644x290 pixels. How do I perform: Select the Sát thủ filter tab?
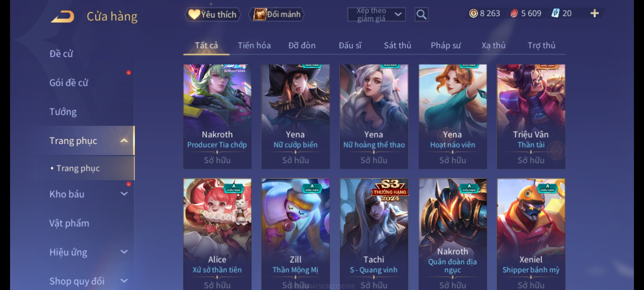[x=397, y=45]
